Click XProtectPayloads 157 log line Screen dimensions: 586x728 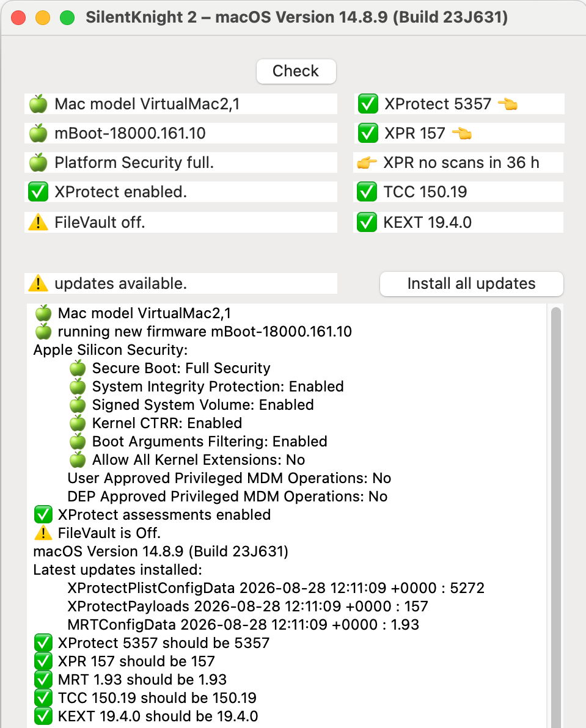pyautogui.click(x=247, y=606)
